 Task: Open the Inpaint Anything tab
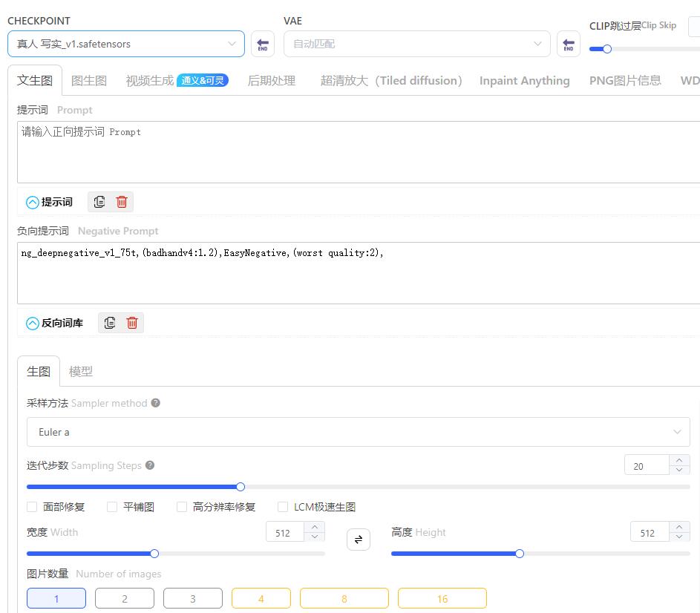pyautogui.click(x=525, y=80)
